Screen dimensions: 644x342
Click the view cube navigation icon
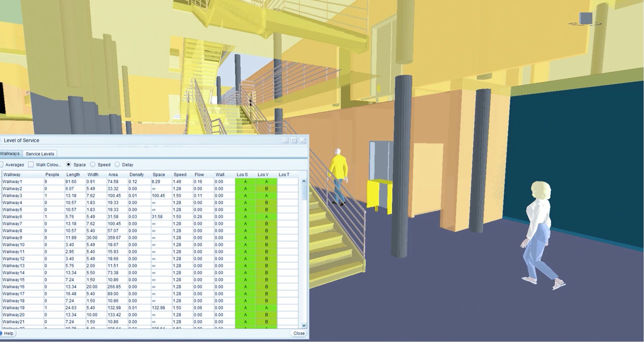[x=585, y=19]
